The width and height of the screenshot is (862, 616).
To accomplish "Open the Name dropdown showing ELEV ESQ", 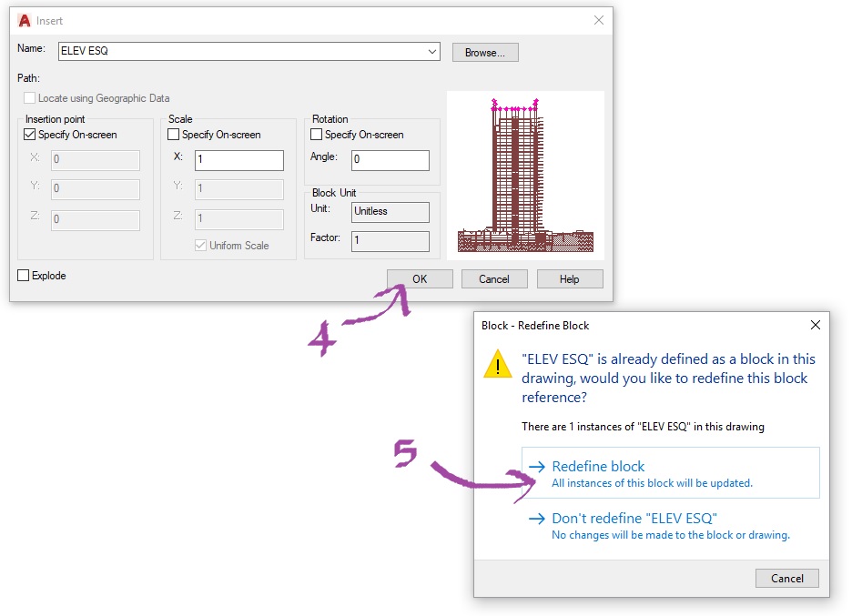I will pos(433,51).
